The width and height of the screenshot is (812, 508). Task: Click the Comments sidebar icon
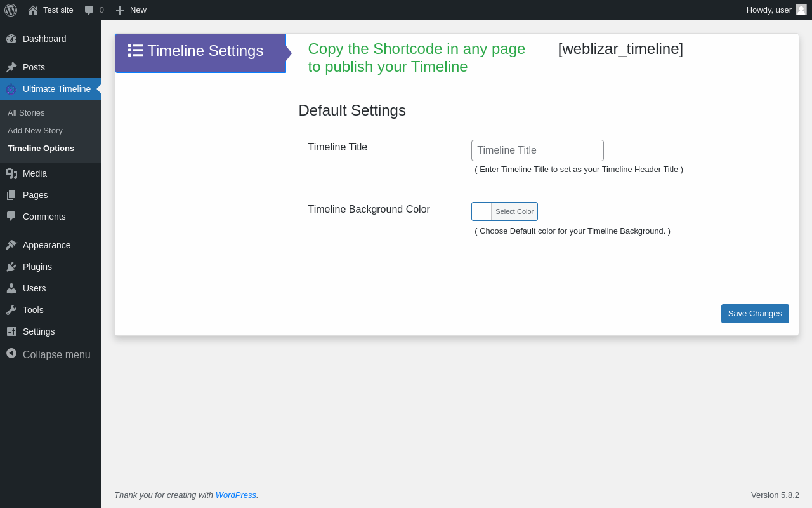tap(11, 217)
